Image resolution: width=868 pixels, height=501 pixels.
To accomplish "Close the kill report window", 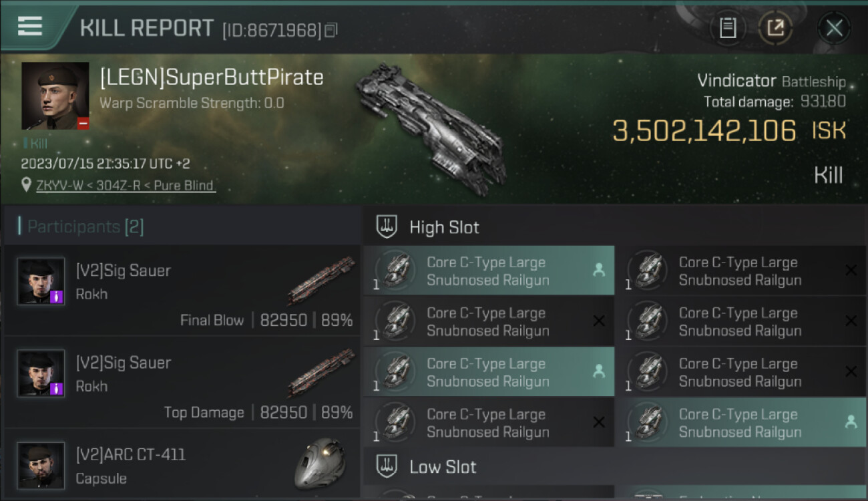I will coord(834,28).
